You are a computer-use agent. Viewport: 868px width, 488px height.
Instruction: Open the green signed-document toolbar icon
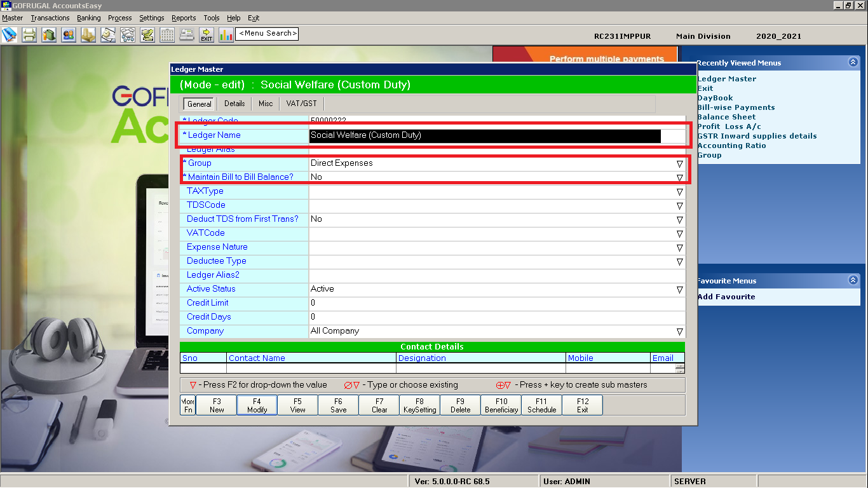coord(147,34)
